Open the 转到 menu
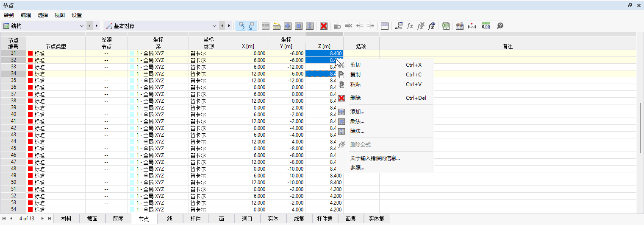644x225 pixels. 9,15
